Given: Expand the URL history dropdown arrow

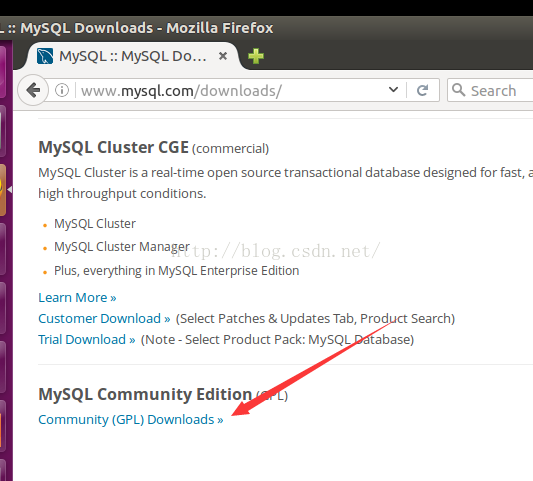Looking at the screenshot, I should pos(393,89).
